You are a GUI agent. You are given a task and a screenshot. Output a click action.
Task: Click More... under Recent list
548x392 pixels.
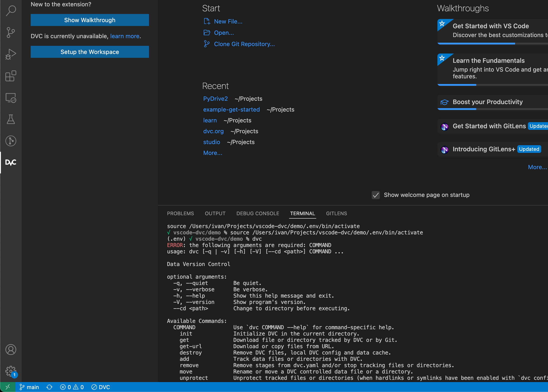tap(212, 153)
